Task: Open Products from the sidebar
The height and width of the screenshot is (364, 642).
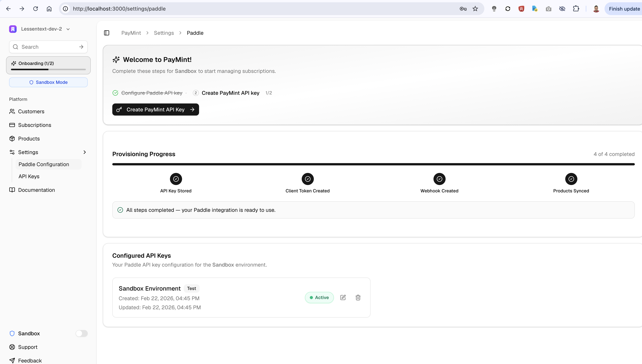Action: 29,139
